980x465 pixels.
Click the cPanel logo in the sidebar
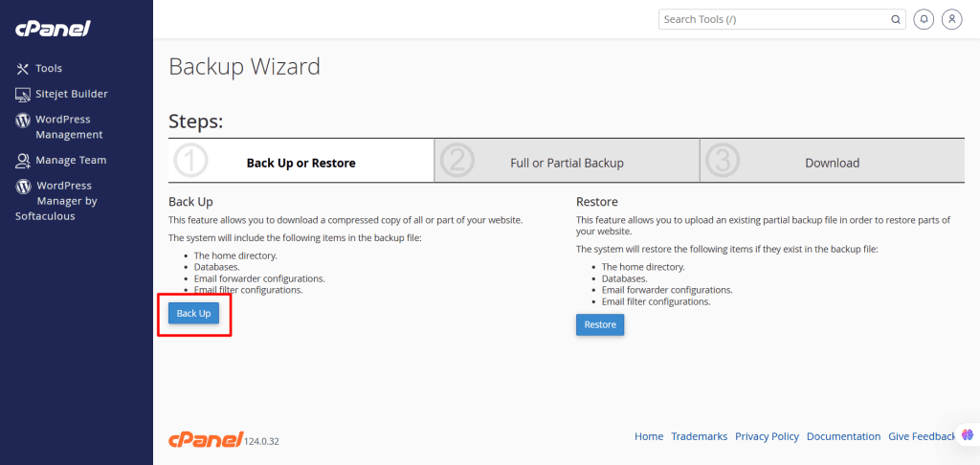[x=54, y=29]
